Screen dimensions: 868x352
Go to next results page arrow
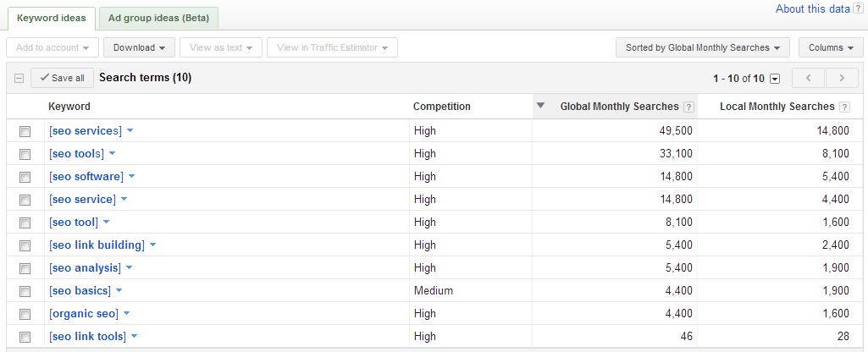click(x=842, y=78)
